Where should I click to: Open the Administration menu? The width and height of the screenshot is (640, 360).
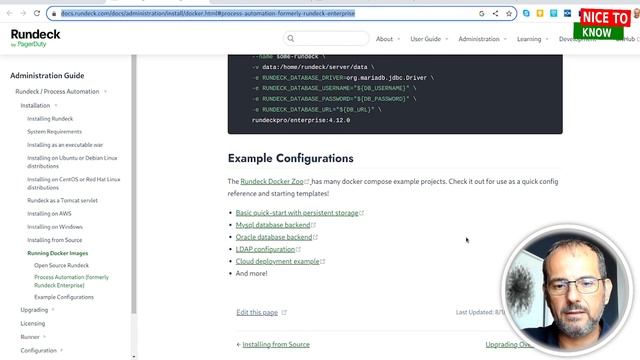pos(479,39)
